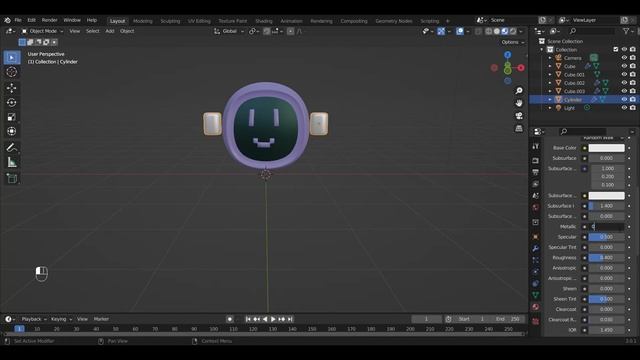Image resolution: width=640 pixels, height=360 pixels.
Task: Click the zoom magnifier viewport icon
Action: click(519, 91)
